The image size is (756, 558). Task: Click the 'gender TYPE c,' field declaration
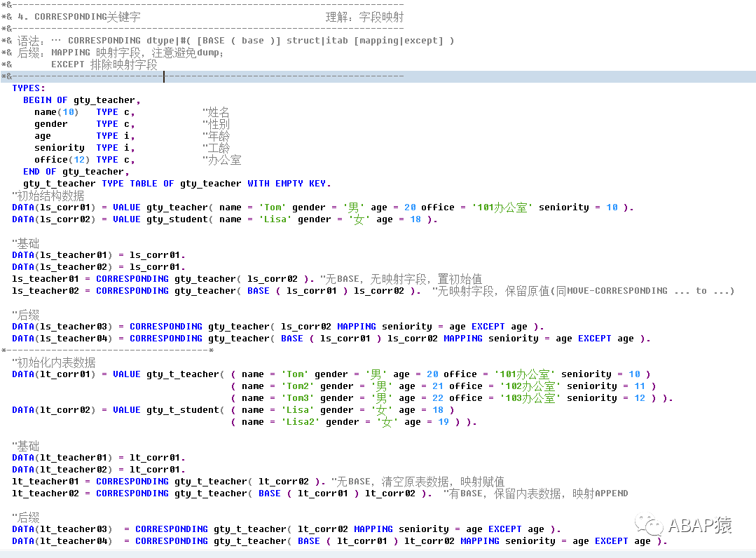tap(84, 124)
